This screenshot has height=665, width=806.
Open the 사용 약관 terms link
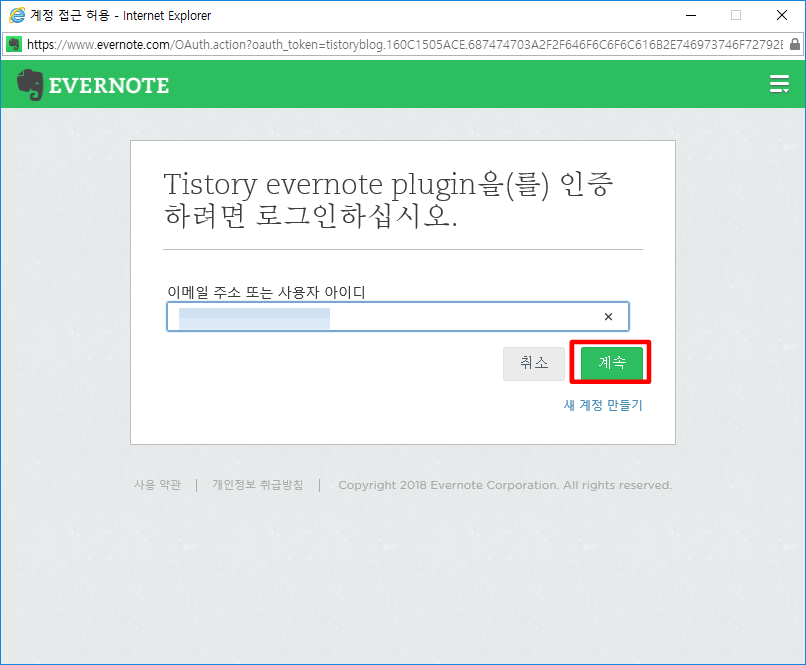pyautogui.click(x=157, y=485)
